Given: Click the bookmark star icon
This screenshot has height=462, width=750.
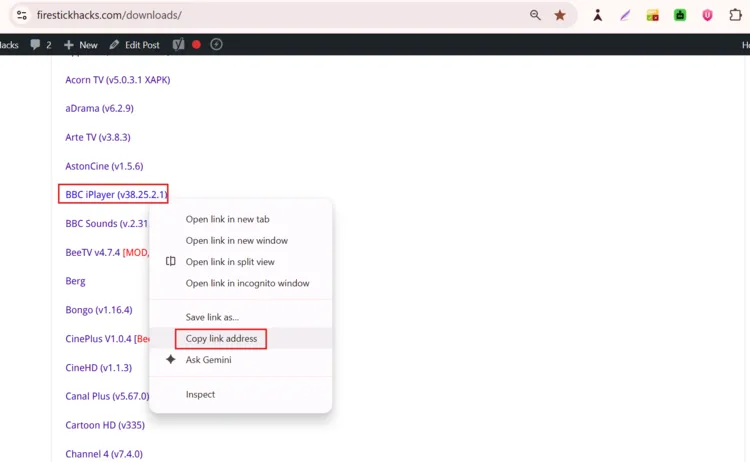Looking at the screenshot, I should [x=560, y=15].
